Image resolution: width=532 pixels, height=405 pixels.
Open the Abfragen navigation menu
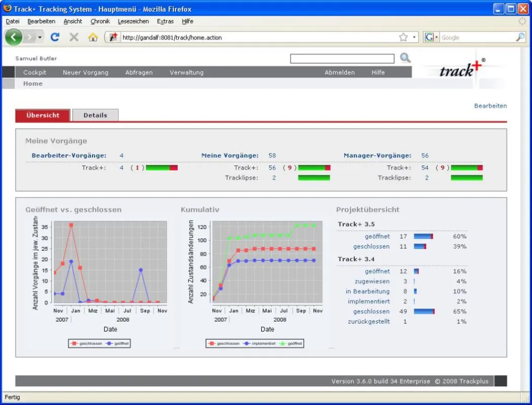(139, 72)
